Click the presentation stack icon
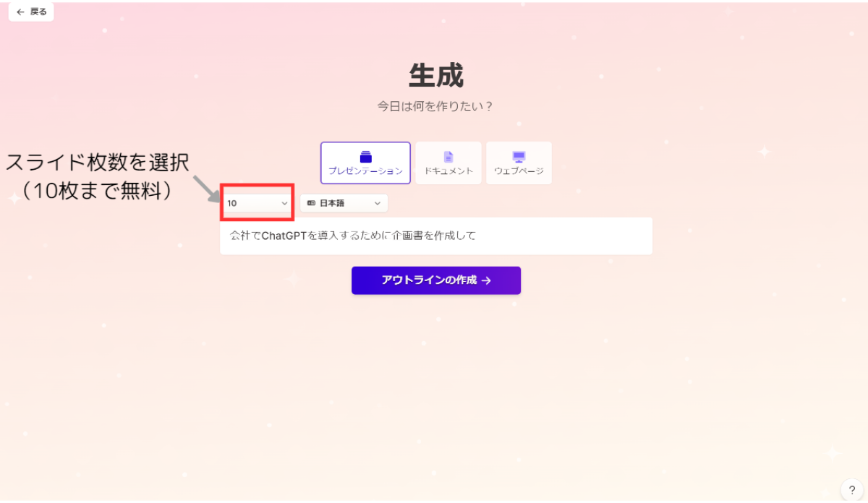 point(365,157)
